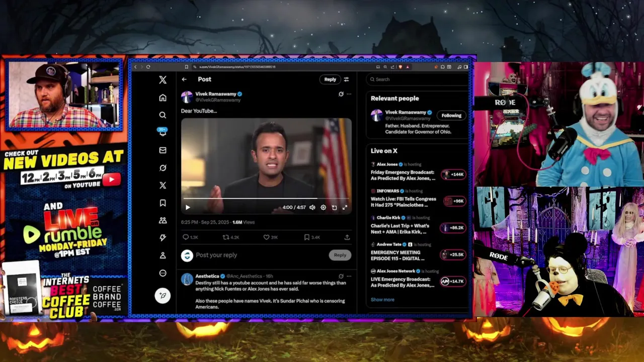Like the post with 31K likes

click(x=266, y=237)
